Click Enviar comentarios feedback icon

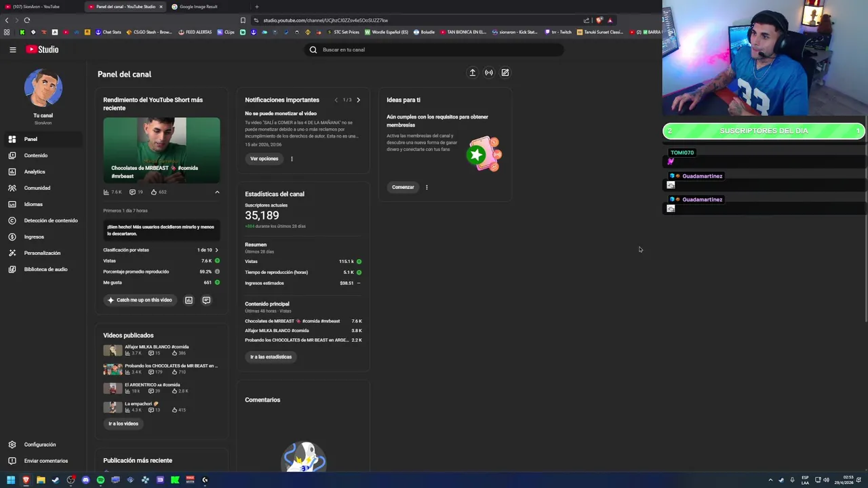pos(12,461)
